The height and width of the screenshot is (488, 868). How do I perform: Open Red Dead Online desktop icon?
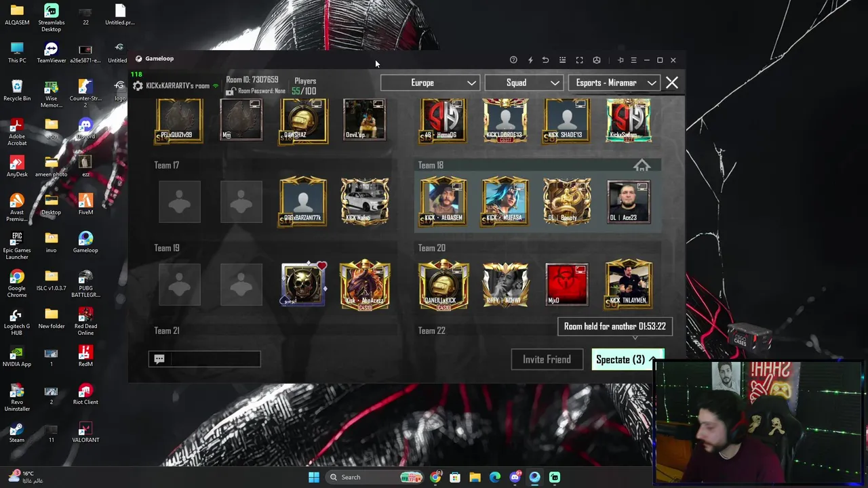[85, 321]
